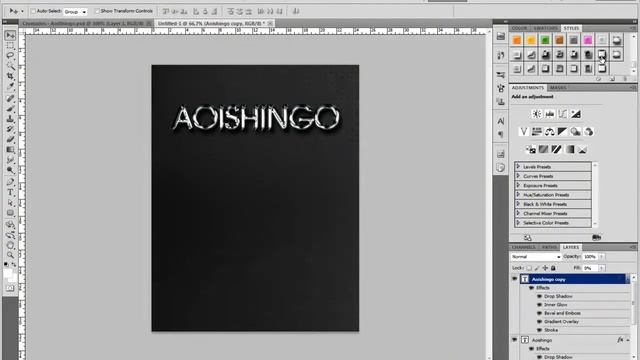Open the Fill slider arrow
The height and width of the screenshot is (360, 640).
(602, 268)
